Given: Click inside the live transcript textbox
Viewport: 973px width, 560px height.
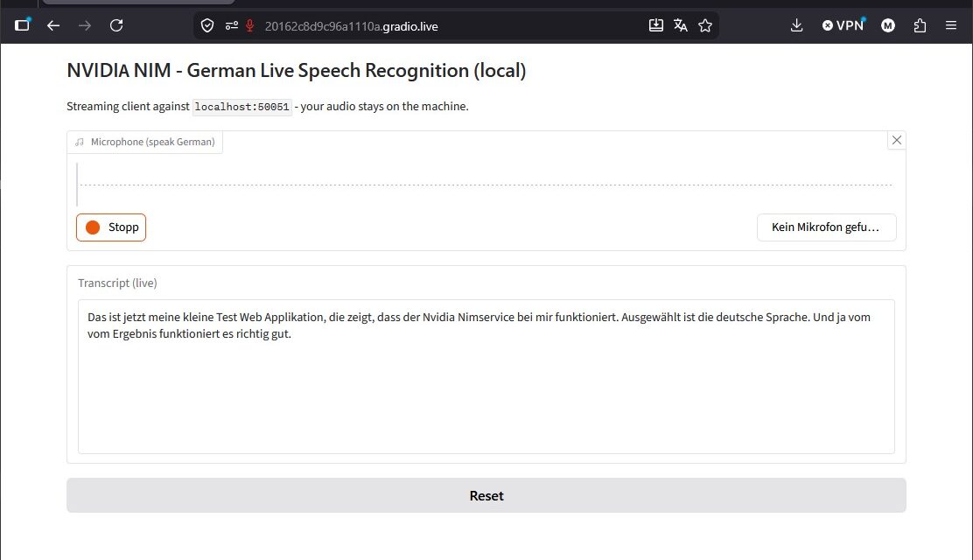Looking at the screenshot, I should 486,377.
